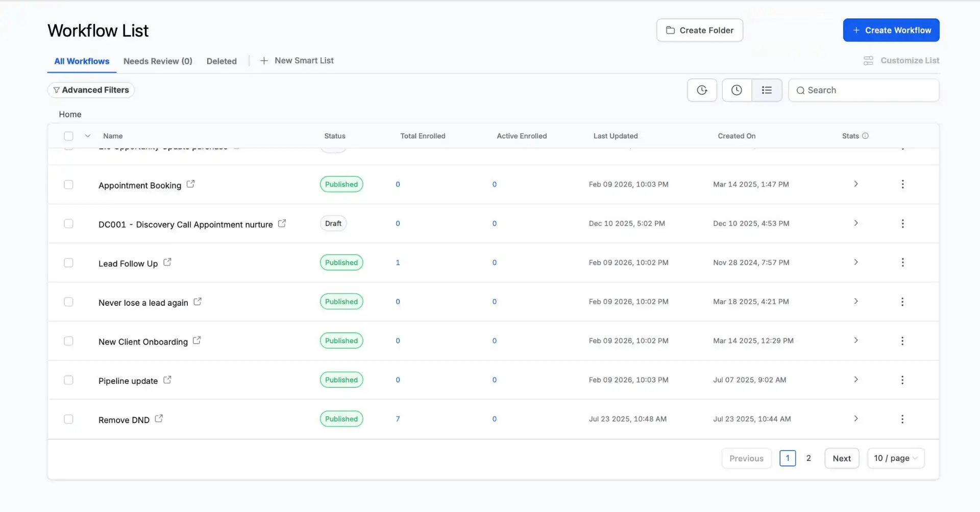Image resolution: width=980 pixels, height=512 pixels.
Task: Switch to list view icon
Action: [766, 90]
